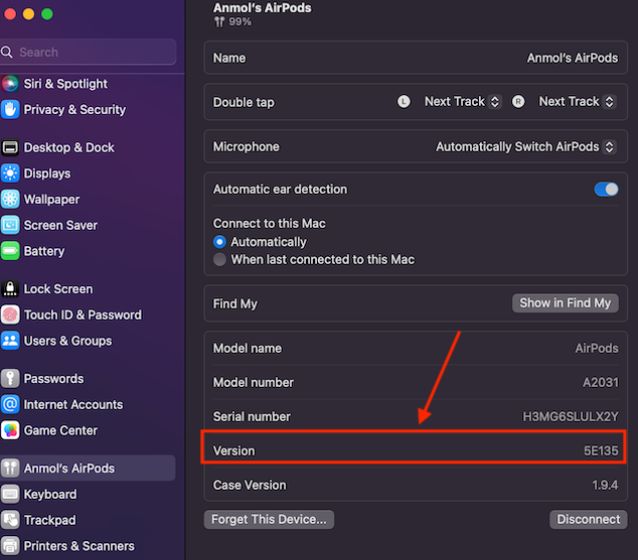The image size is (638, 560).
Task: Open Privacy & Security hand icon
Action: click(10, 110)
